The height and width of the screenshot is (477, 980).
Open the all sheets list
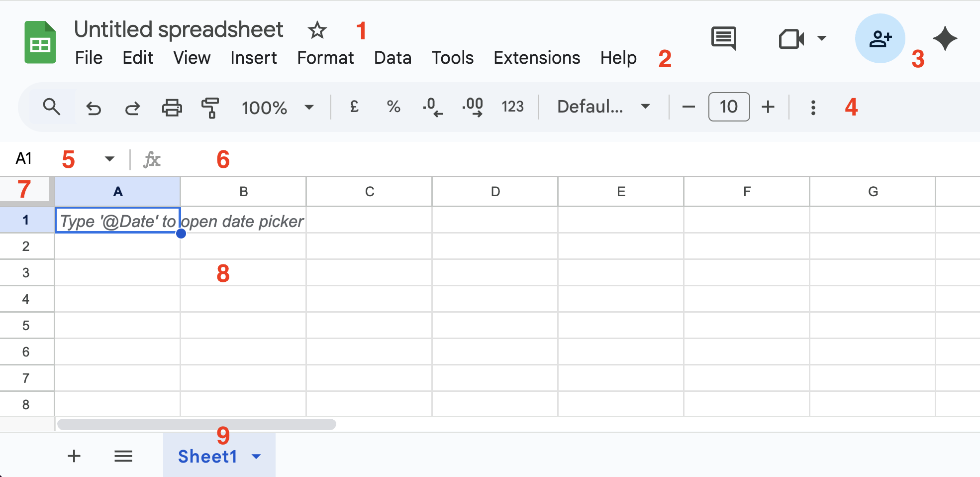[x=123, y=456]
